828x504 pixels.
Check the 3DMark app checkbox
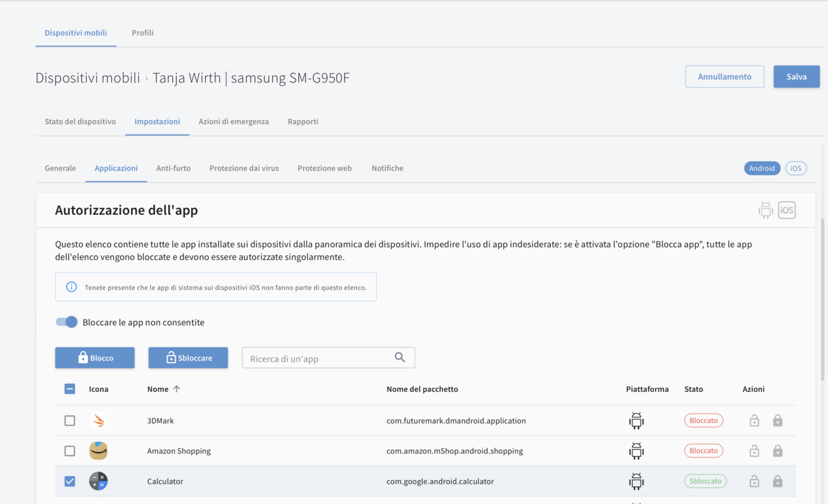(x=70, y=421)
